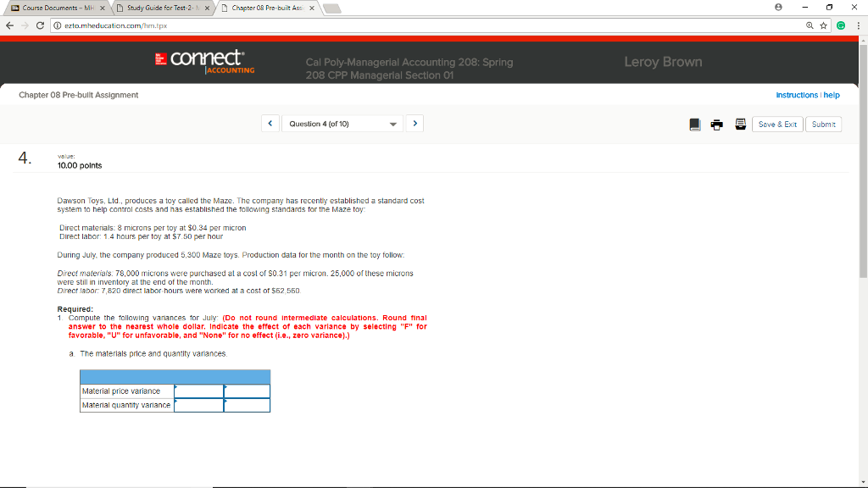The height and width of the screenshot is (488, 868).
Task: Click the Chrome profile avatar icon
Action: pyautogui.click(x=778, y=7)
